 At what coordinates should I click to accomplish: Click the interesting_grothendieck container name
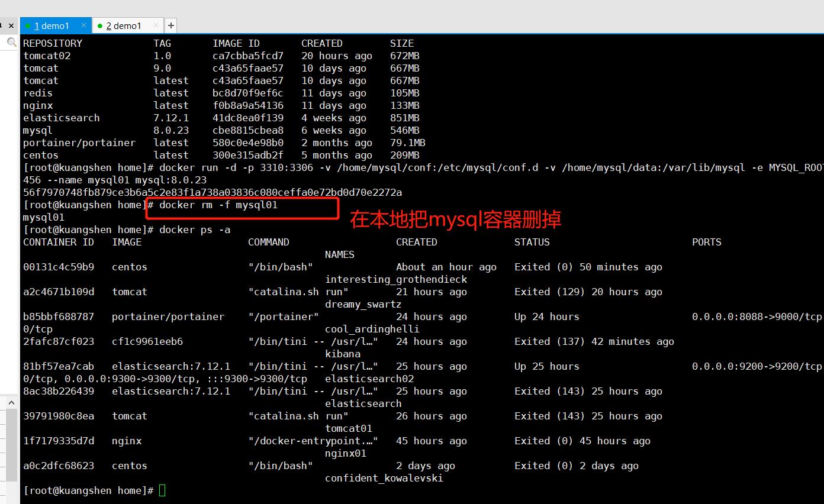(396, 279)
